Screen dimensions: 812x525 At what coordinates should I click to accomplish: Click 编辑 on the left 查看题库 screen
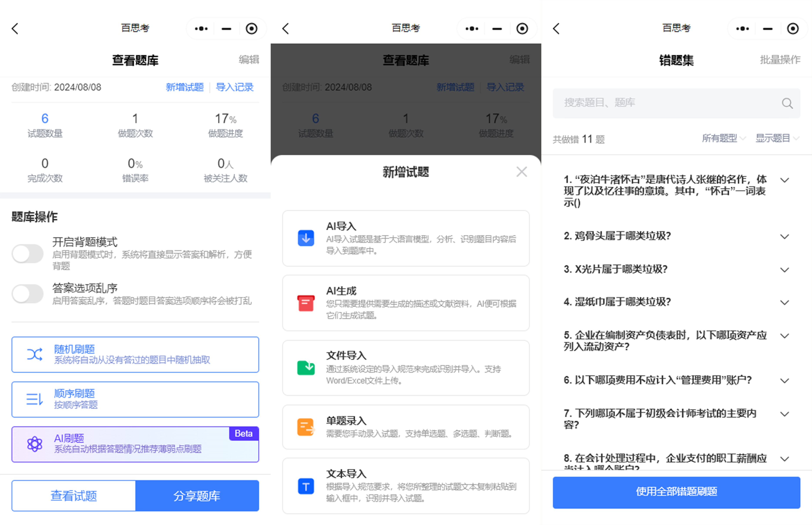(x=249, y=60)
